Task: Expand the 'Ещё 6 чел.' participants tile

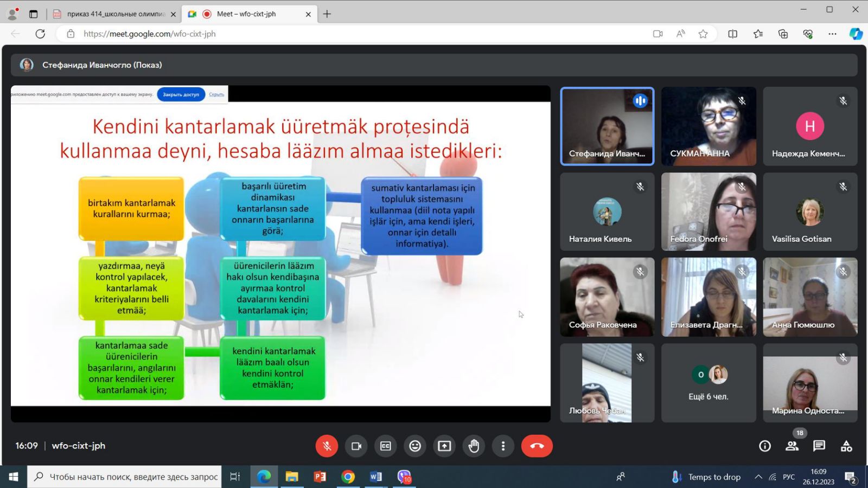Action: pyautogui.click(x=709, y=383)
